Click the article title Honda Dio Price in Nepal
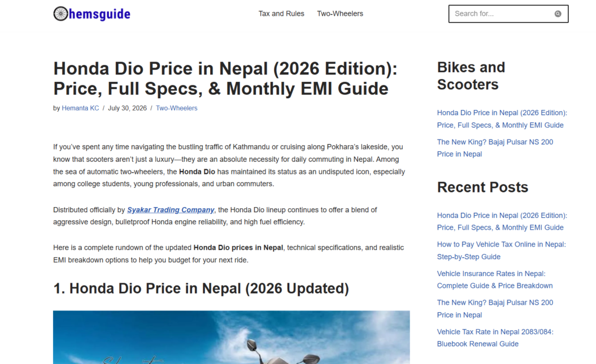This screenshot has width=596, height=364. click(225, 78)
